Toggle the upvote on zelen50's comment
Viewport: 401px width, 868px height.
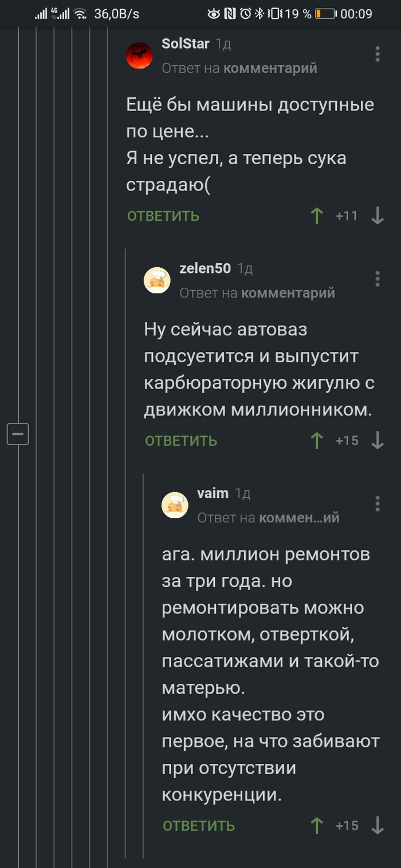click(317, 441)
